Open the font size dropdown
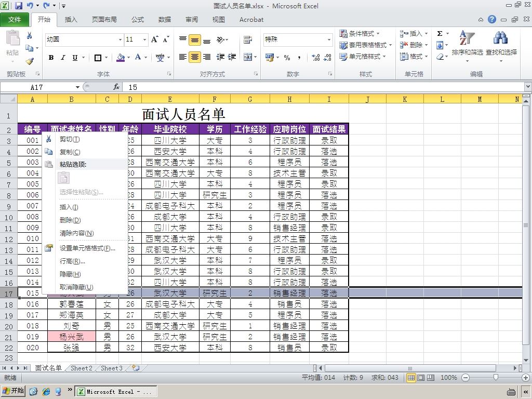The width and height of the screenshot is (532, 399). tap(144, 39)
